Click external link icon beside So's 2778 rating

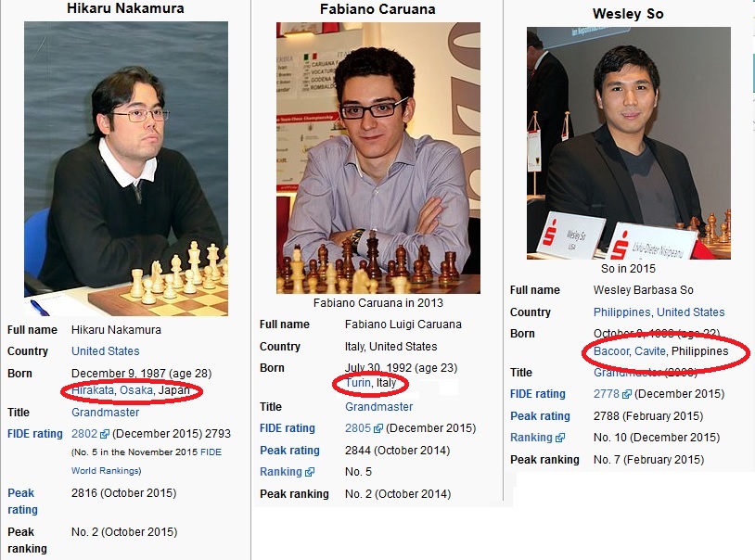(x=626, y=394)
